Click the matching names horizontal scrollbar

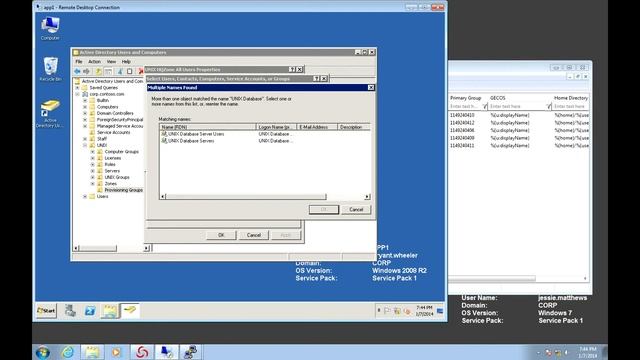246,197
